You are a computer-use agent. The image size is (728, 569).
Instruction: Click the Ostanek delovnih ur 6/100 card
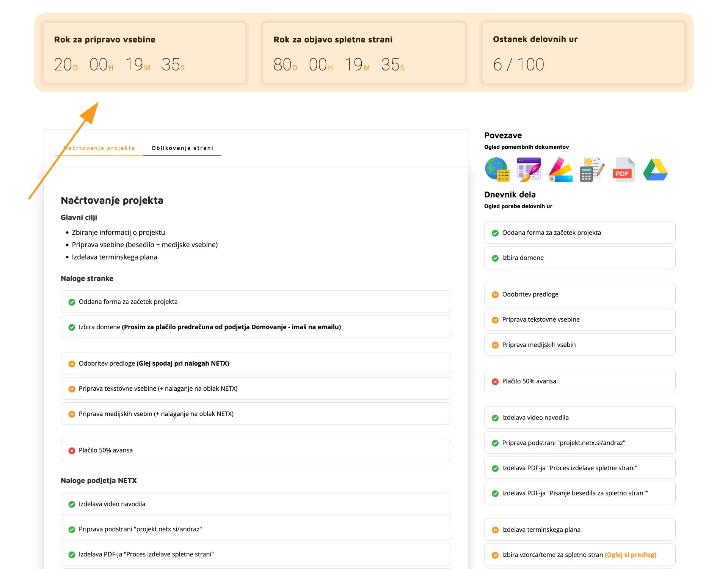click(583, 53)
